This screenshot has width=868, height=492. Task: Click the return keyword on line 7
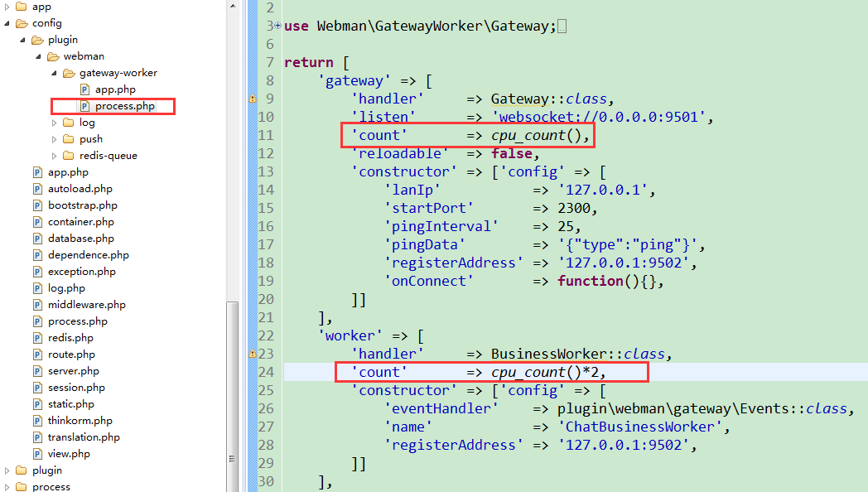[309, 63]
